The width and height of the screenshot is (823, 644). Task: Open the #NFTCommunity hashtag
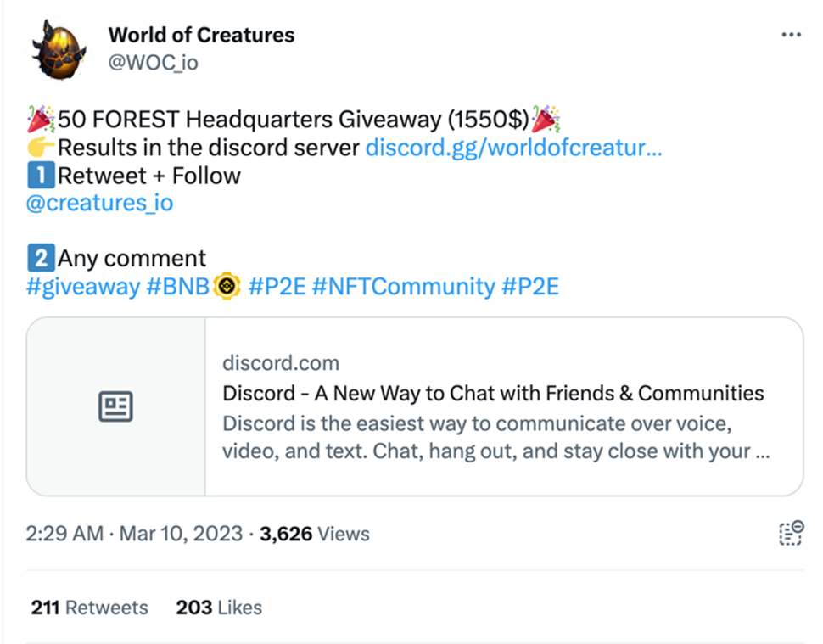click(x=402, y=287)
